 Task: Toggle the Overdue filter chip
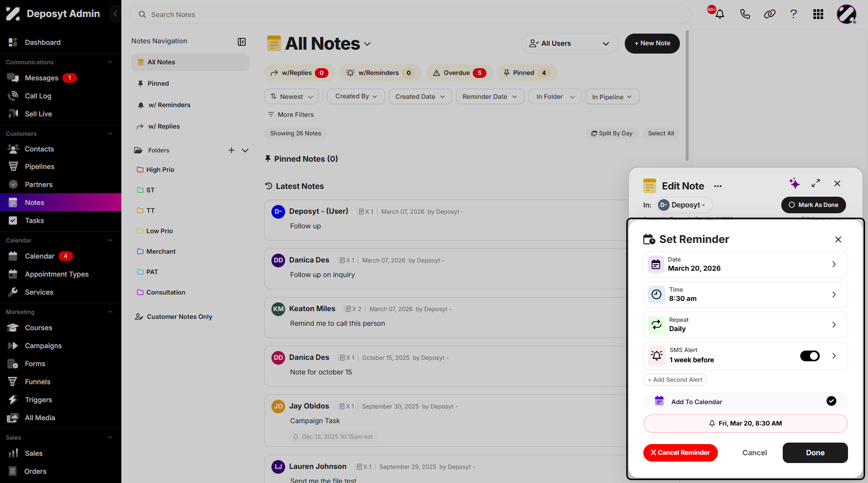(459, 73)
